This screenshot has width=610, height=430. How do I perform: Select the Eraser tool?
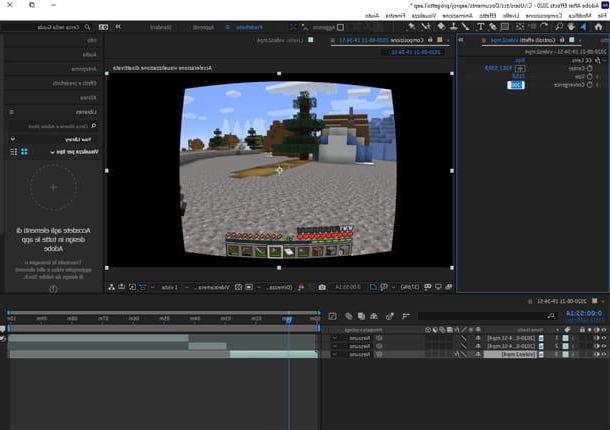coord(441,27)
